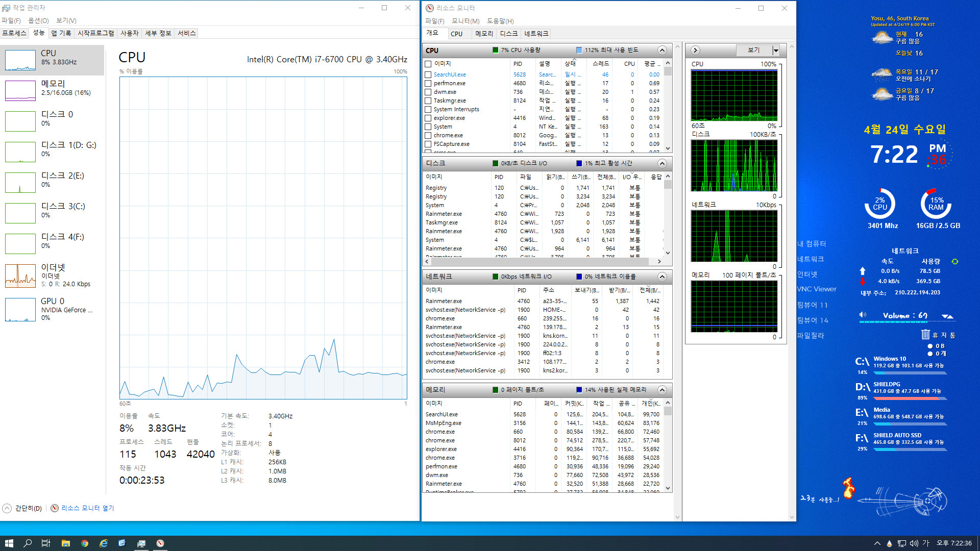The height and width of the screenshot is (551, 980).
Task: Switch to Resource Monitor taskbar icon
Action: pos(160,543)
